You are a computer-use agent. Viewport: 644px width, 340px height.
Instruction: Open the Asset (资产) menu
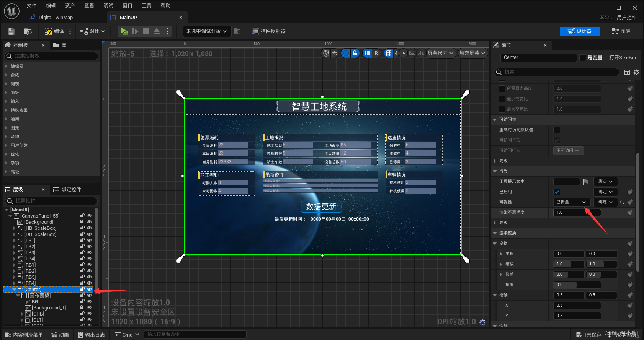(x=70, y=6)
